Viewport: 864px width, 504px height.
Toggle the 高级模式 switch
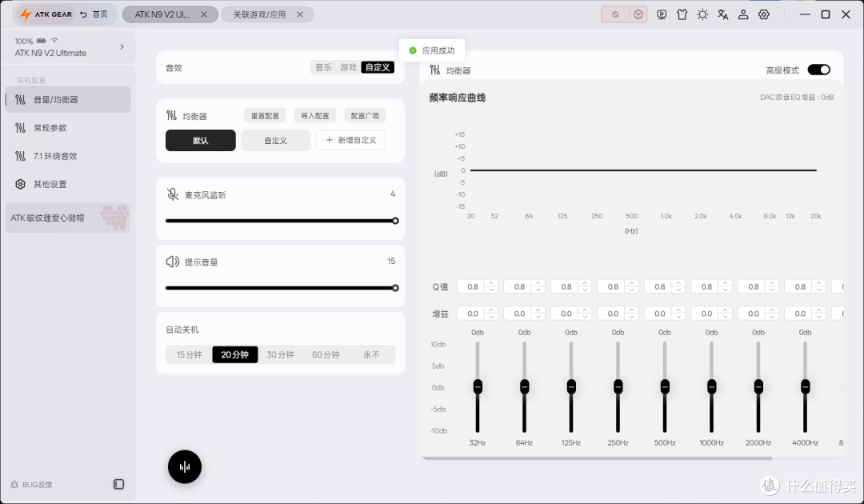[x=819, y=70]
